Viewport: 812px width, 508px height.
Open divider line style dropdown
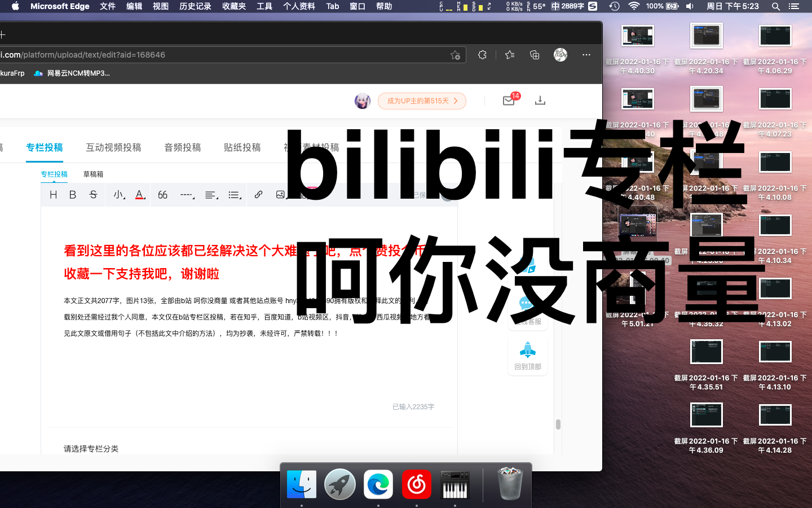[x=187, y=195]
